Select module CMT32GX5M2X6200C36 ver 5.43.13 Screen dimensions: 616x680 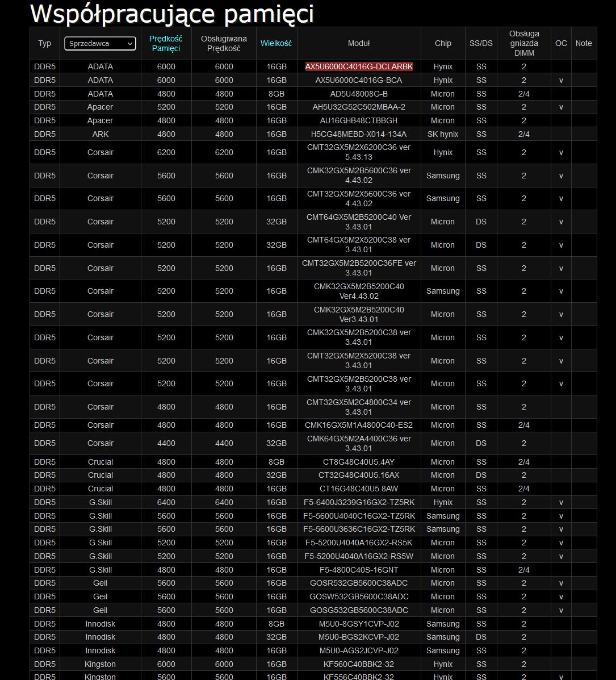click(x=359, y=152)
